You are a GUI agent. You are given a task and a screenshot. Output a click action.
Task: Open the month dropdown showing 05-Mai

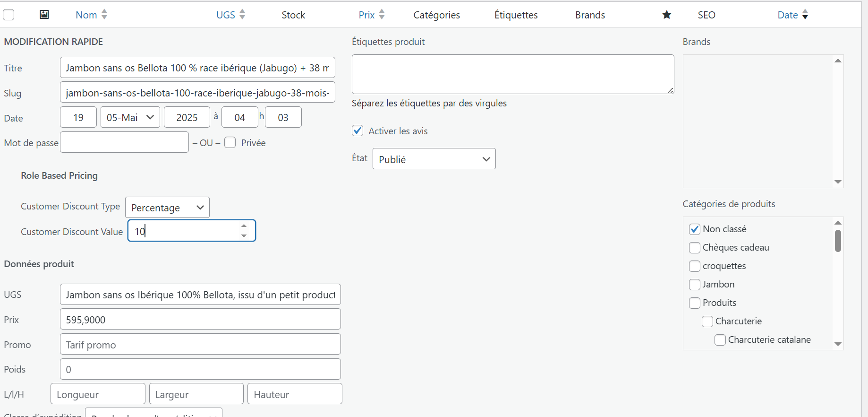click(130, 117)
